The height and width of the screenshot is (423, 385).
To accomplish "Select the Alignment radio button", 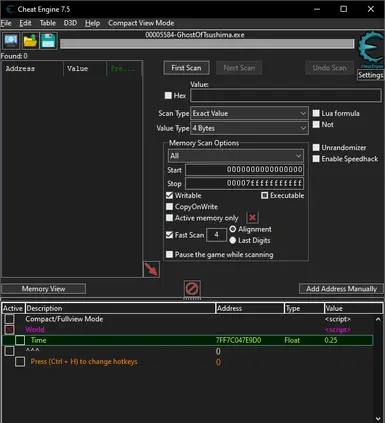I will [x=233, y=229].
